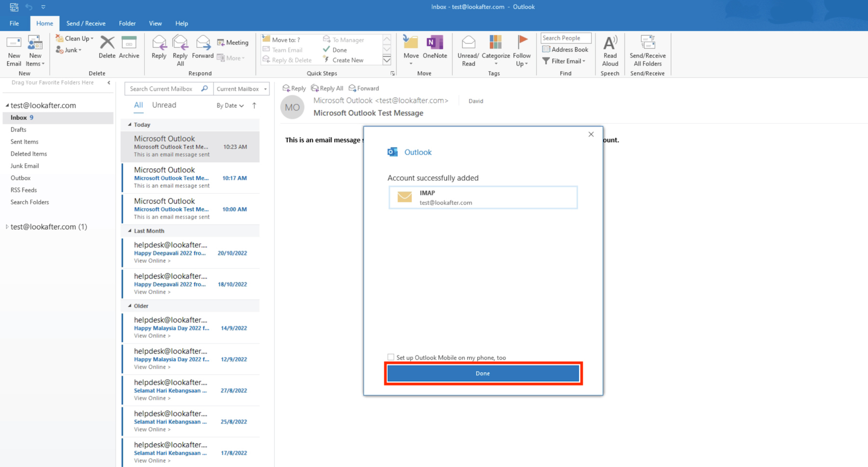The width and height of the screenshot is (868, 467).
Task: Open the File menu
Action: coord(14,23)
